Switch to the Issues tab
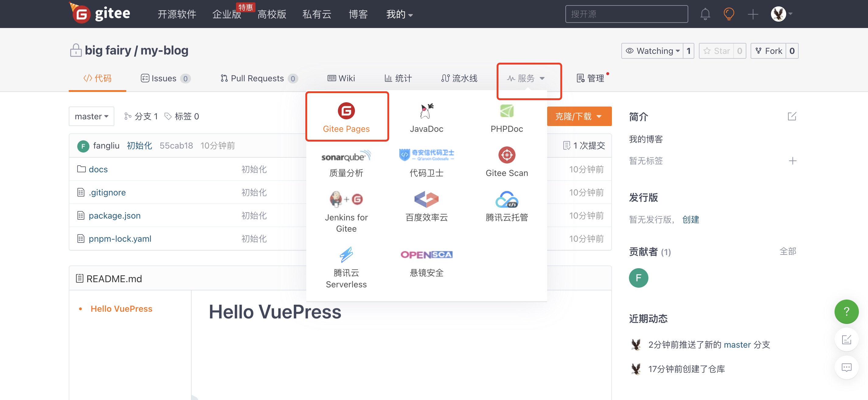The image size is (868, 400). [x=165, y=79]
